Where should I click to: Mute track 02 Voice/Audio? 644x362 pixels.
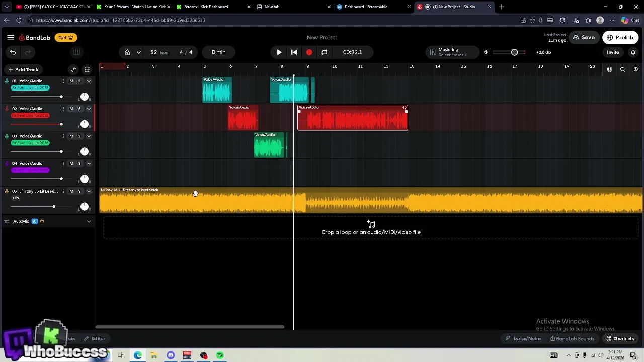(71, 109)
